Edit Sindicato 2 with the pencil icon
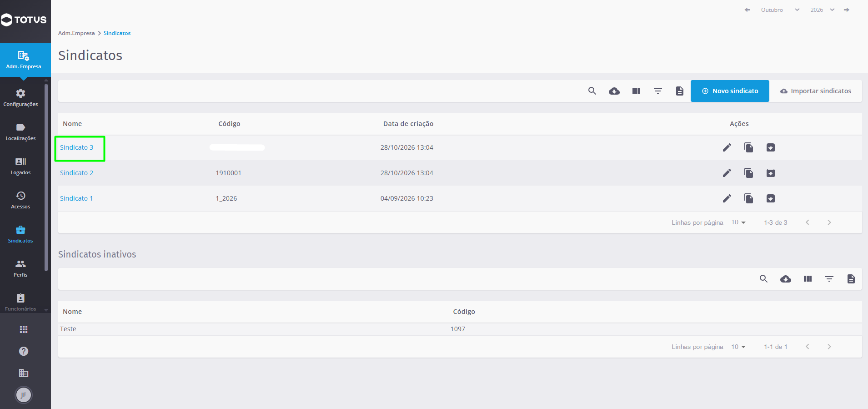Viewport: 868px width, 409px height. 727,173
